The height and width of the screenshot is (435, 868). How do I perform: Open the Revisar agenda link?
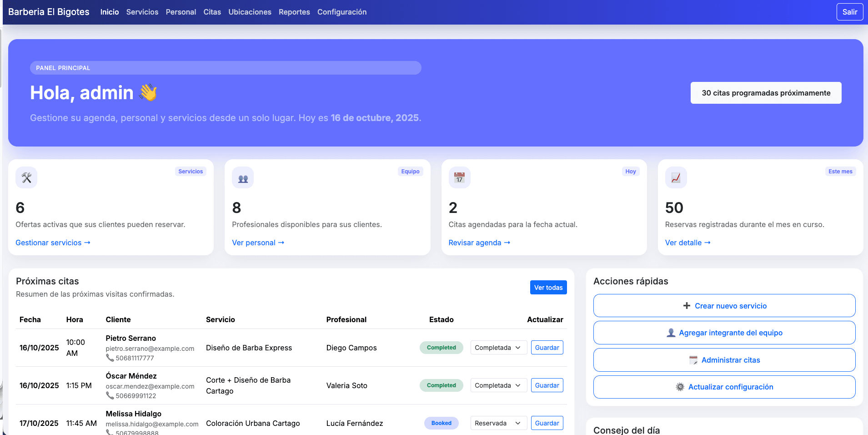coord(479,243)
